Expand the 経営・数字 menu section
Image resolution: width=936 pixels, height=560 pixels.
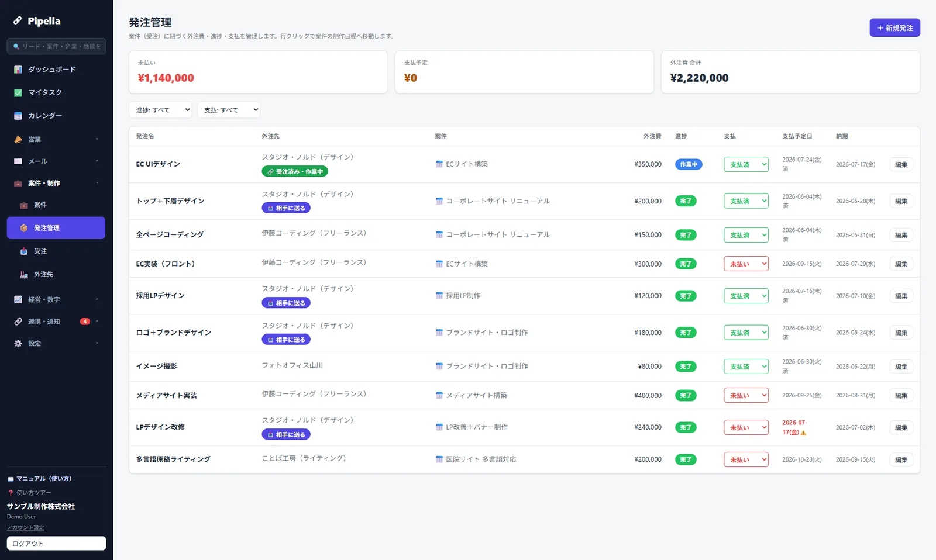56,299
